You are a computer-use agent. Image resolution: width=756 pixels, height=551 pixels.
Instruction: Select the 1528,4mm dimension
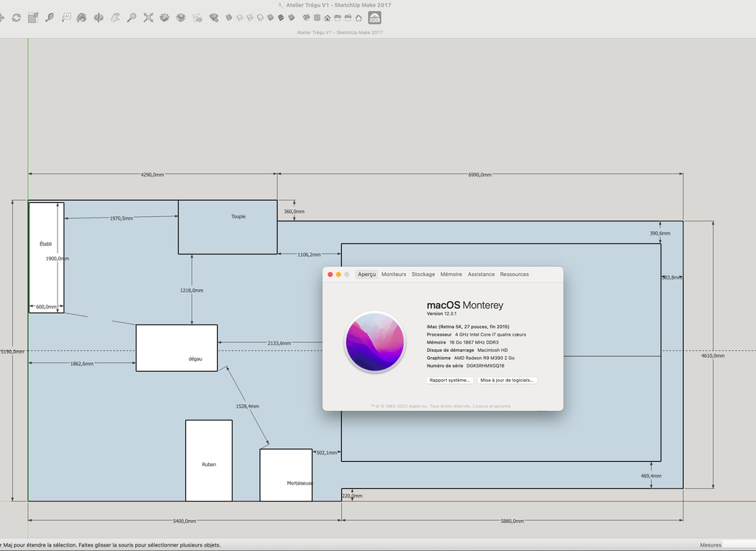pyautogui.click(x=247, y=406)
